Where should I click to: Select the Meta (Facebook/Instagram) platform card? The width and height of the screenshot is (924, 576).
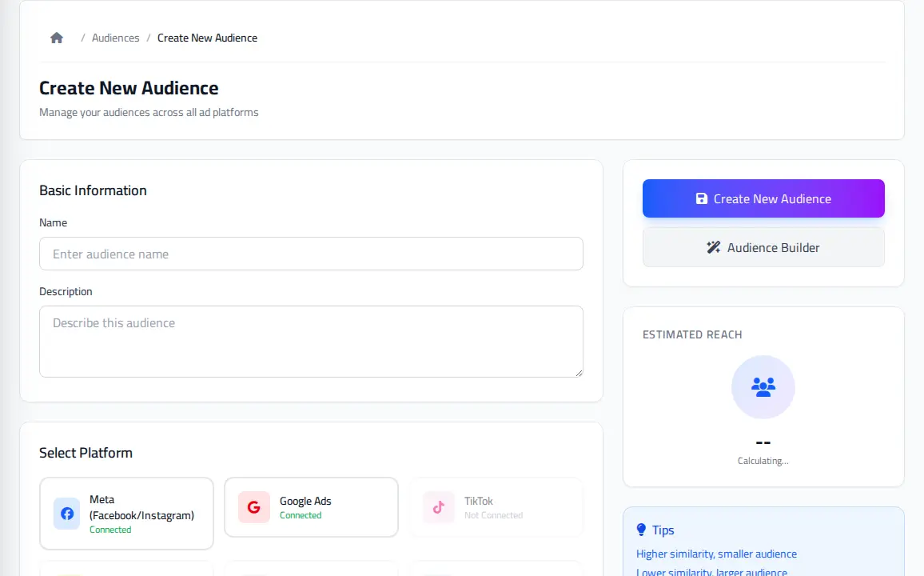[127, 514]
